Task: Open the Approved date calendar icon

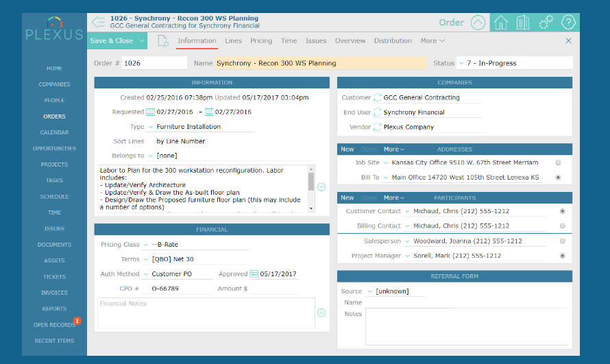Action: (x=254, y=274)
